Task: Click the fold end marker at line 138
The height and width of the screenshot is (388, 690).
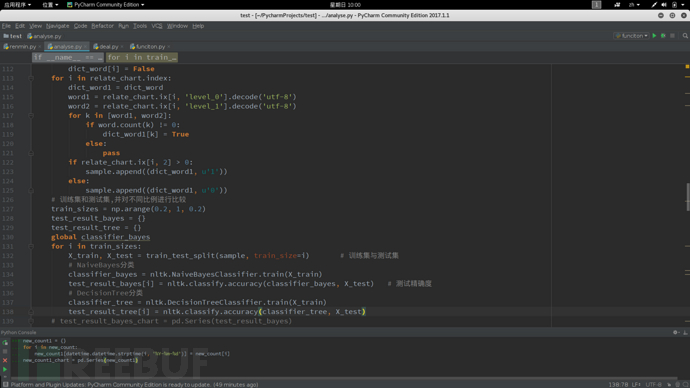Action: (x=31, y=312)
